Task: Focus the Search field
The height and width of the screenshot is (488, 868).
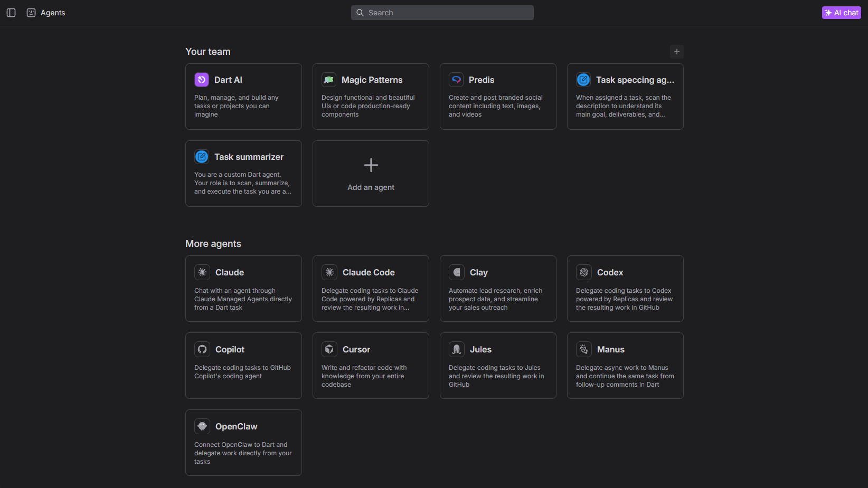Action: click(x=442, y=13)
